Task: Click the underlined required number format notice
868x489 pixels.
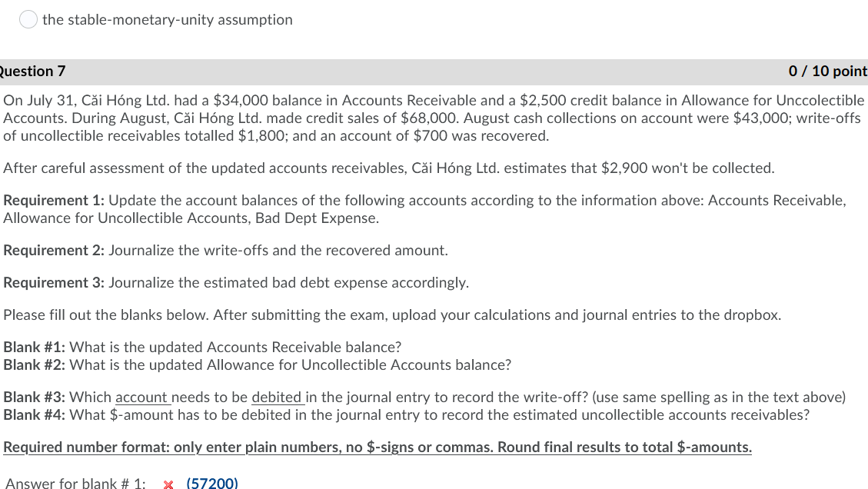Action: tap(377, 447)
